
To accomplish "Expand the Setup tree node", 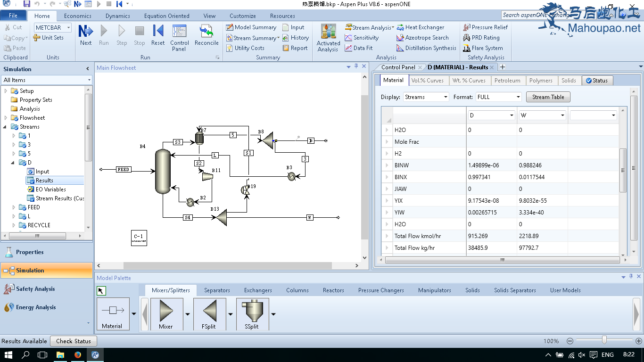I will coord(6,91).
